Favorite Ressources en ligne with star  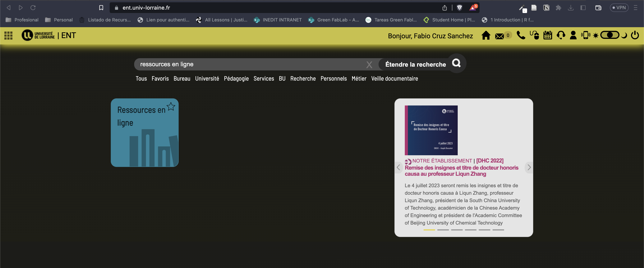pos(171,107)
